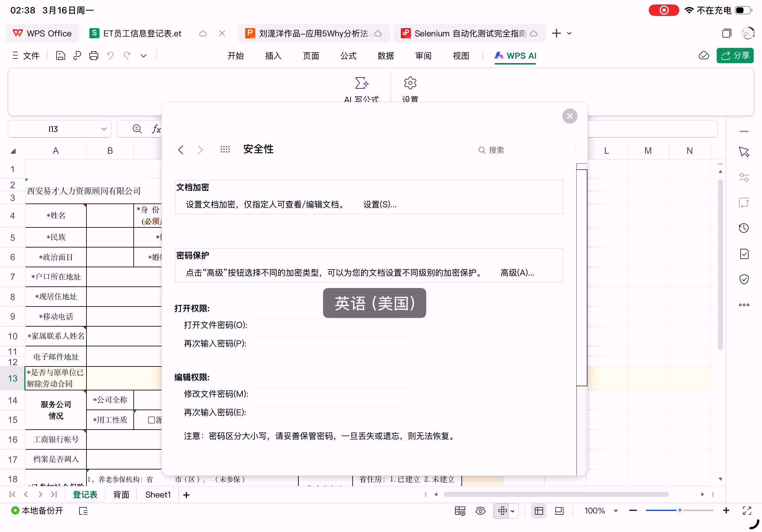Click the zoom magnifier icon beside formula bar
Image resolution: width=762 pixels, height=532 pixels.
pos(137,129)
